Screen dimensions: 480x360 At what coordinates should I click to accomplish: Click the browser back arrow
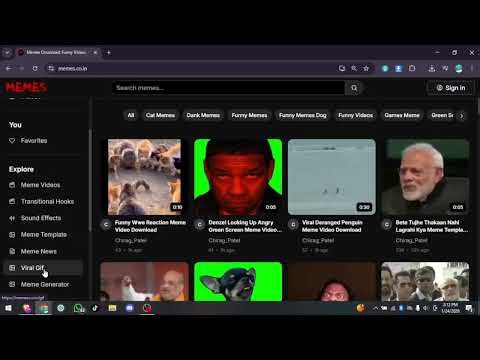9,68
